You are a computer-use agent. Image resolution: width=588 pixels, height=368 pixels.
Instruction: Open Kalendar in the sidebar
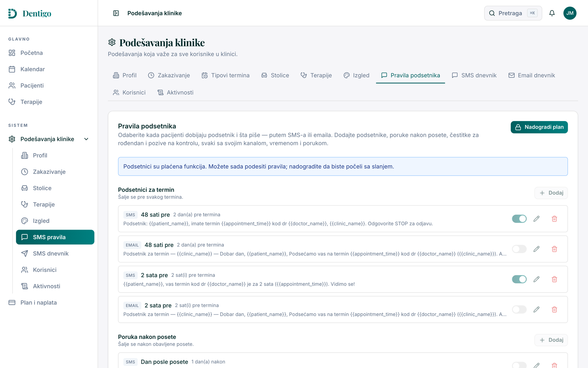(49, 69)
